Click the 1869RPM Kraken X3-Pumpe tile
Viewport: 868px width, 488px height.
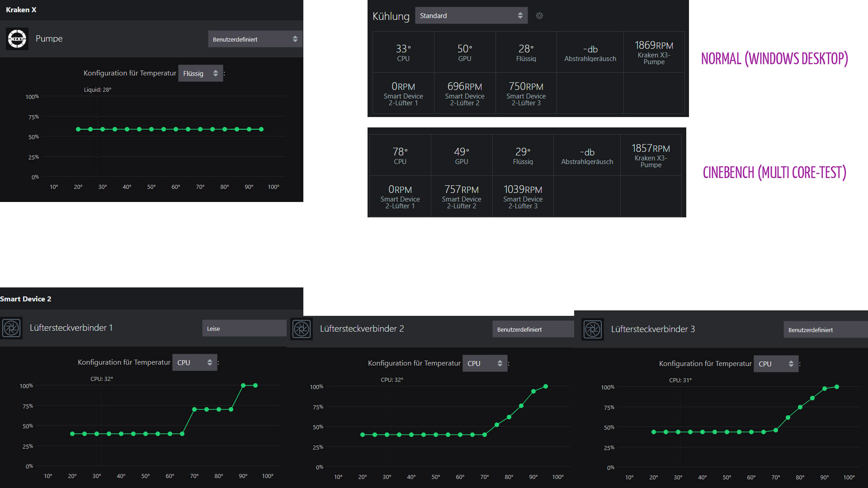[654, 52]
